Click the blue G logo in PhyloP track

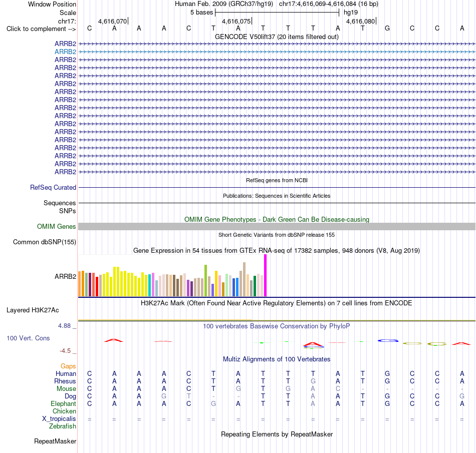pyautogui.click(x=388, y=340)
